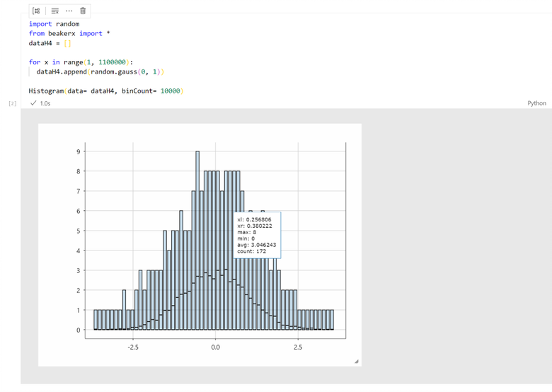Click the dataH4.append code line
This screenshot has height=392, width=552.
pyautogui.click(x=100, y=71)
